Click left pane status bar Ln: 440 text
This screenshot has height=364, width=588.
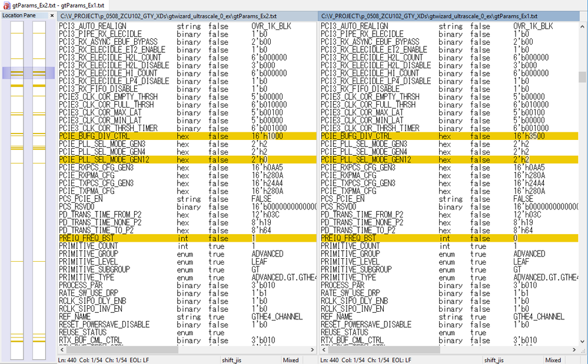(x=67, y=360)
